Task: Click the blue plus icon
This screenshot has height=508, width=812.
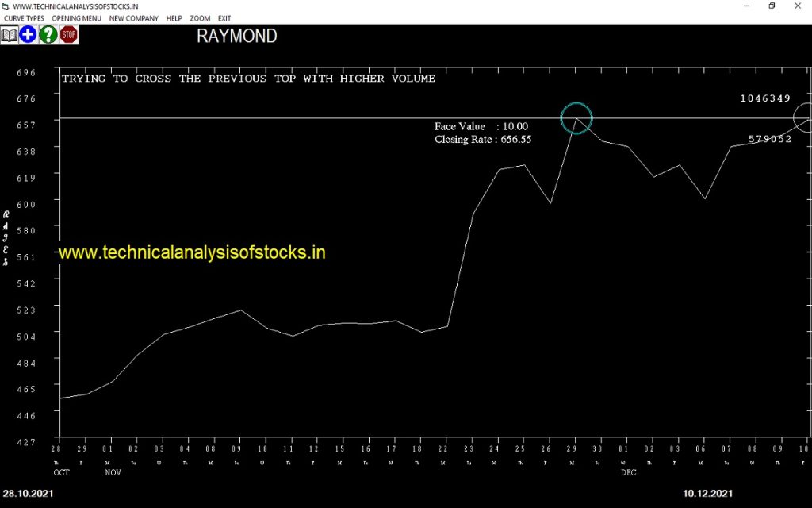Action: click(x=29, y=35)
